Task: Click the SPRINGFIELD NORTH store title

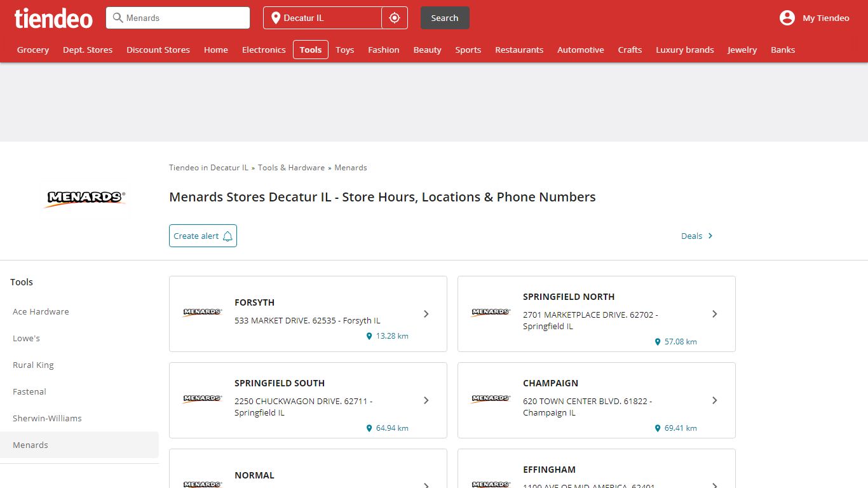Action: (569, 297)
